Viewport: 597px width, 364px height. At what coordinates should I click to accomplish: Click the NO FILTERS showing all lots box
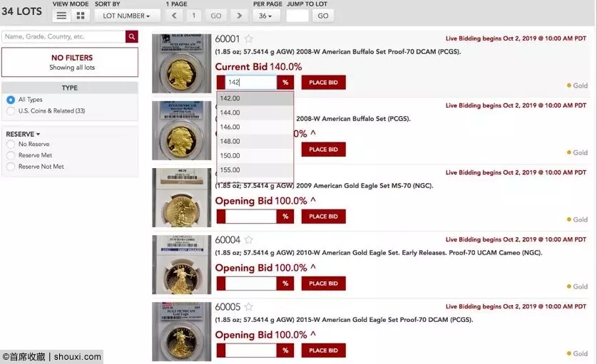point(70,63)
